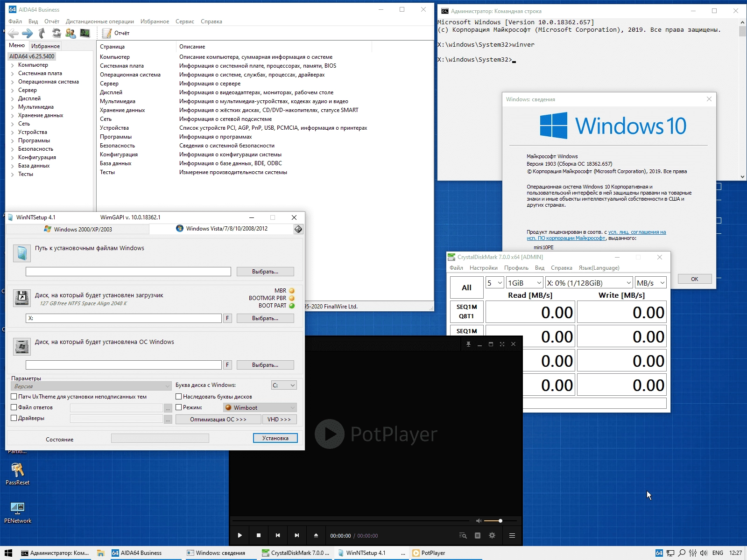
Task: Click taskbar file explorer icon
Action: click(100, 553)
